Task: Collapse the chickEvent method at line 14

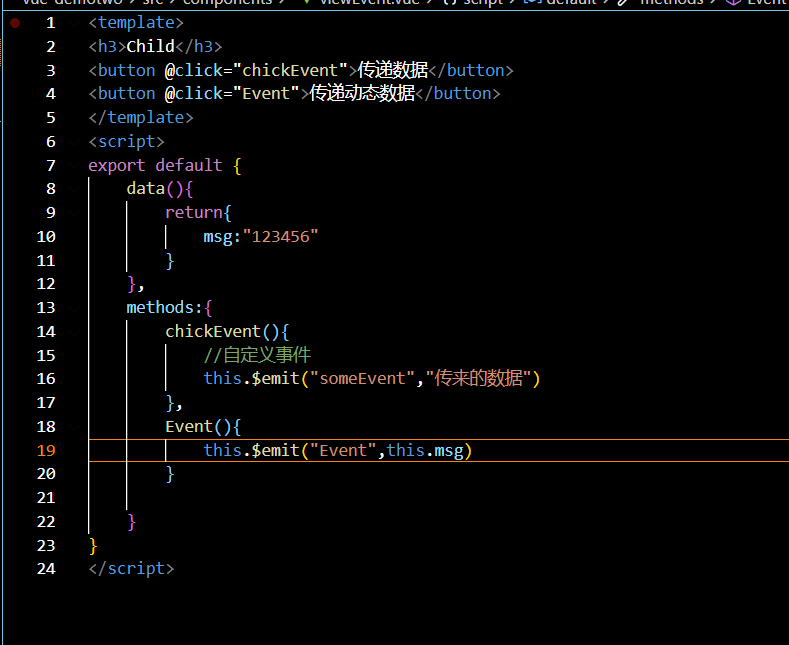Action: pos(75,332)
